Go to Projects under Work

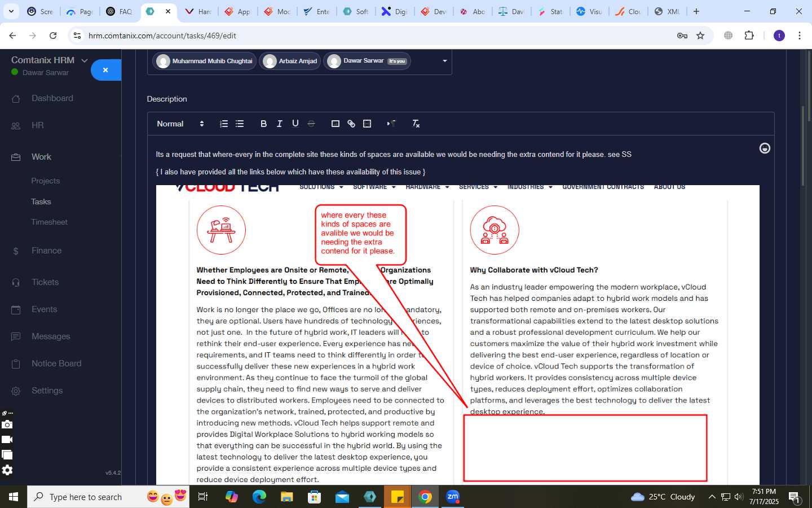(x=46, y=181)
